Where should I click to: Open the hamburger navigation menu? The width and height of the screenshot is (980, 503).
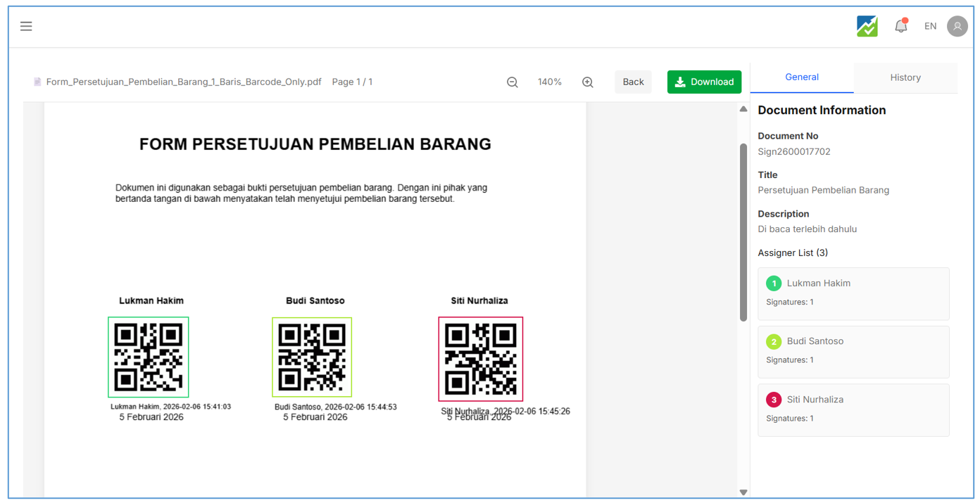(x=26, y=27)
